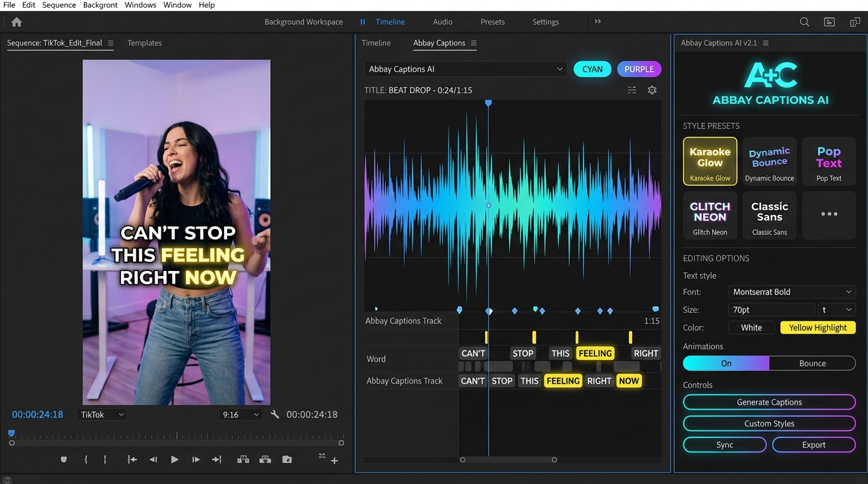Click the status bar icon at bottom left
Screen dimensions: 868x484
tap(8, 480)
